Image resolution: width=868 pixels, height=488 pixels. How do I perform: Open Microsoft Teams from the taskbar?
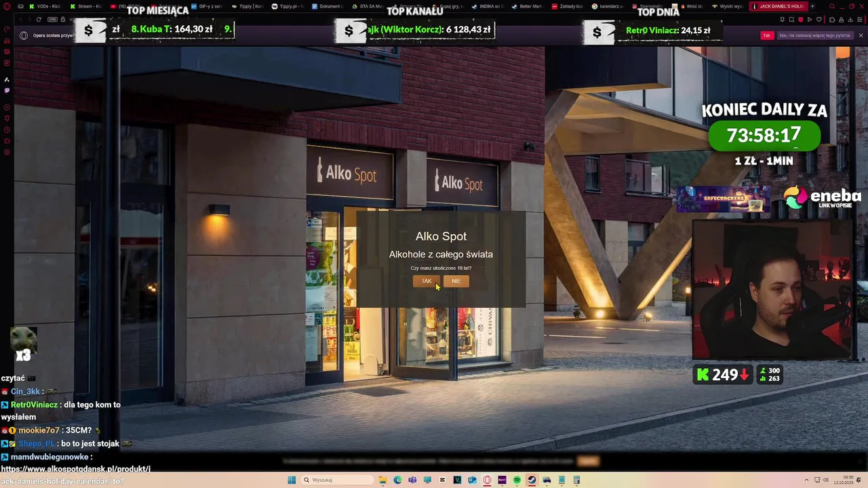coord(413,480)
